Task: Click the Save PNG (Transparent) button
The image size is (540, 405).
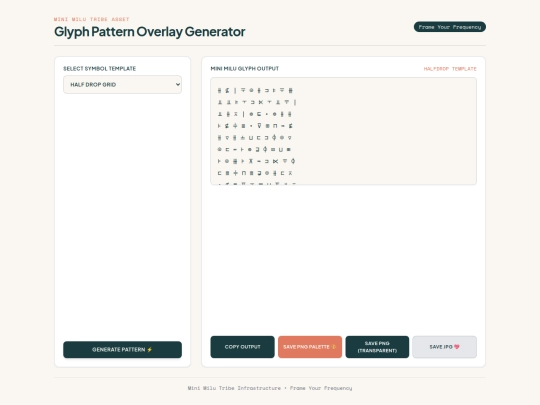Action: click(x=377, y=347)
